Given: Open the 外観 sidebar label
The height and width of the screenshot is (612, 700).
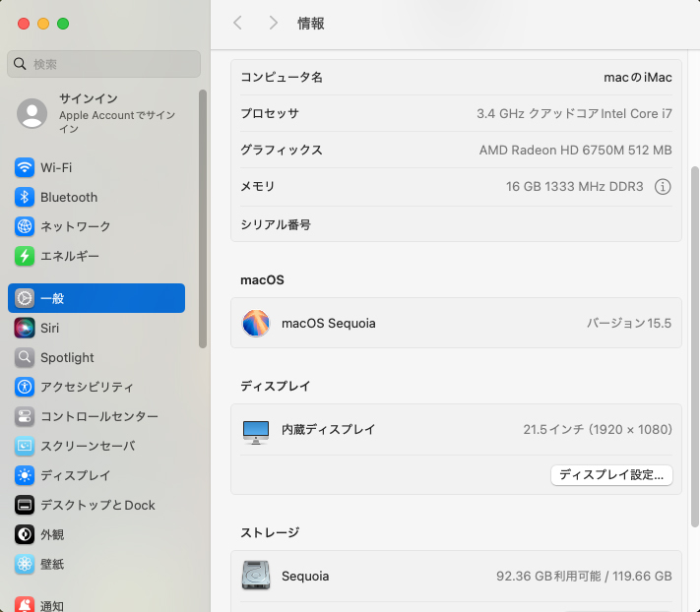Looking at the screenshot, I should (x=52, y=534).
